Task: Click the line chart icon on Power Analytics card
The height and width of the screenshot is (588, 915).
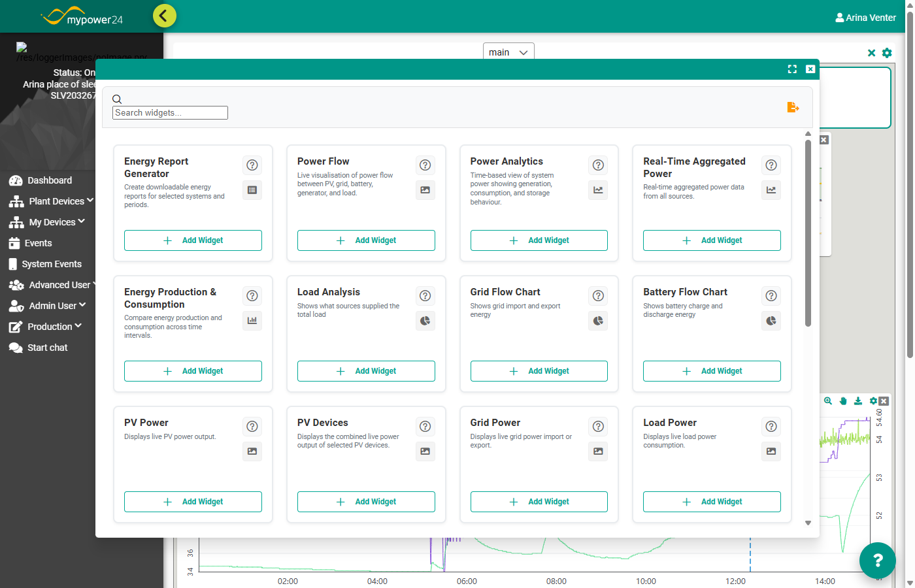Action: pyautogui.click(x=598, y=190)
